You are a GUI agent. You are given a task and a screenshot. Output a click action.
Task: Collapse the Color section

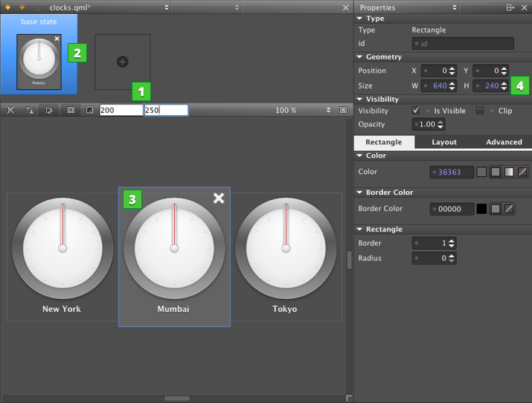pos(359,155)
